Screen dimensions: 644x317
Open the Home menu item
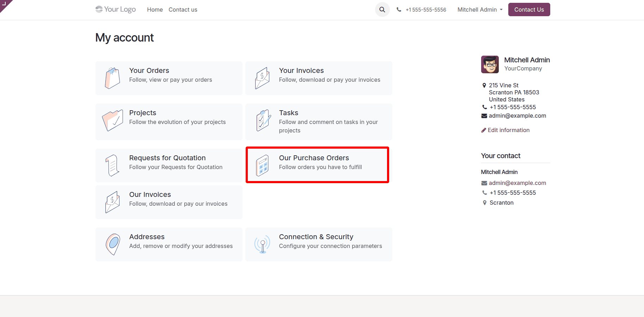tap(155, 10)
